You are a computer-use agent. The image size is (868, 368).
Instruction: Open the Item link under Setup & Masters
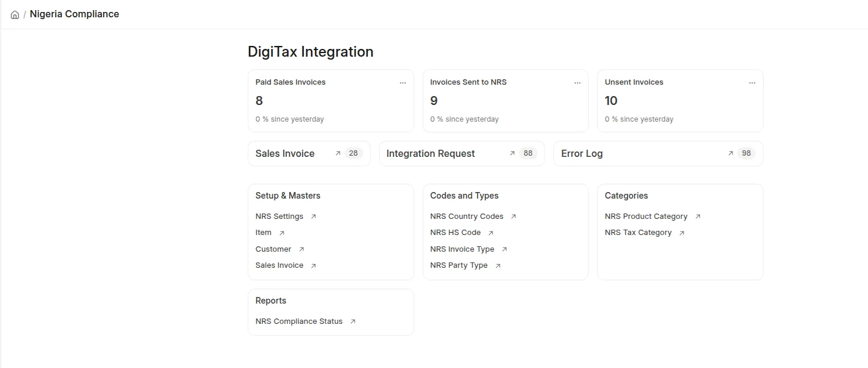pyautogui.click(x=263, y=233)
